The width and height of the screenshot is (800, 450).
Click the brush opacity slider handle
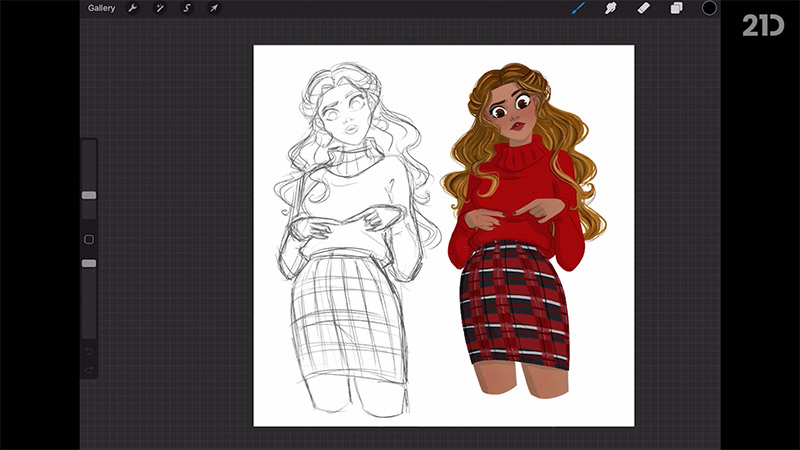click(x=89, y=263)
